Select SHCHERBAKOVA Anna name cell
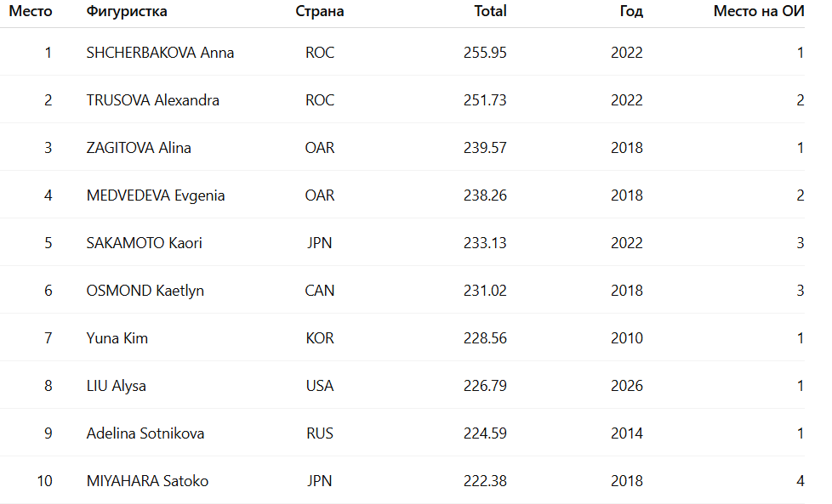This screenshot has width=832, height=504. point(160,53)
